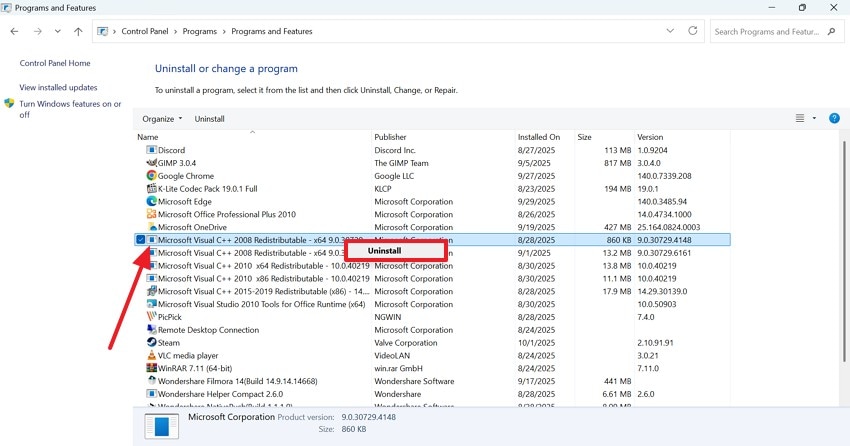Open the recent locations dropdown arrow
This screenshot has width=850, height=446.
(x=57, y=31)
